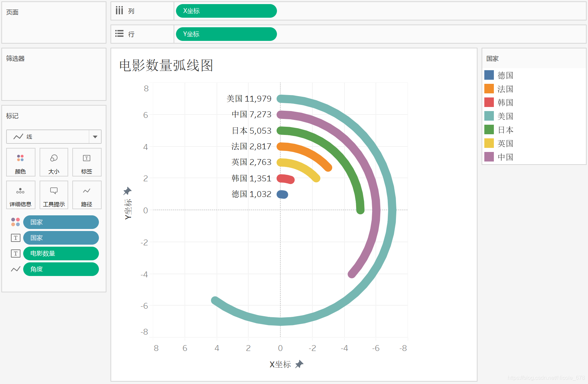Click the 日本 legend label text
This screenshot has width=588, height=384.
pos(505,130)
